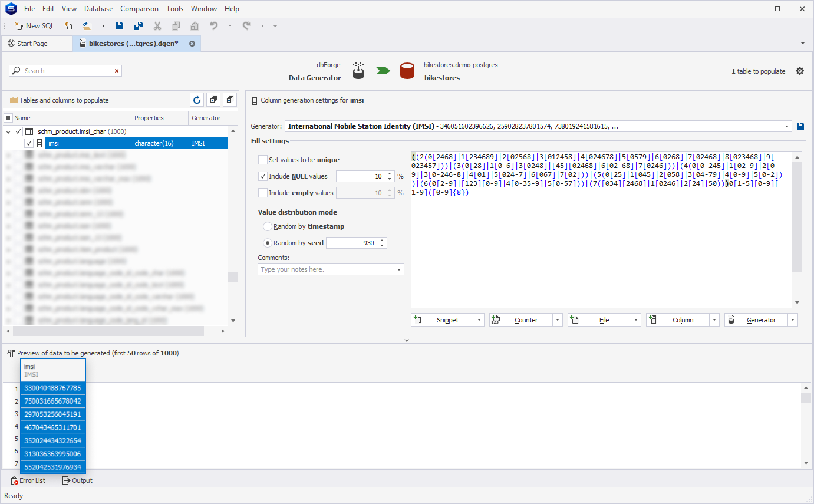This screenshot has height=504, width=814.
Task: Click the Redo arrow icon
Action: [x=246, y=26]
